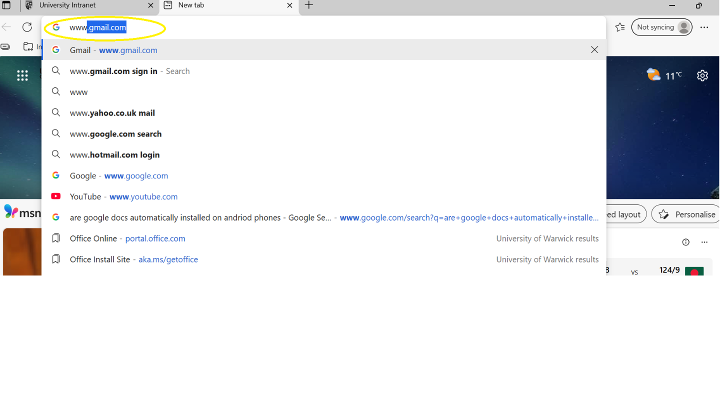Open the Favorites star icon
The image size is (720, 394).
620,28
